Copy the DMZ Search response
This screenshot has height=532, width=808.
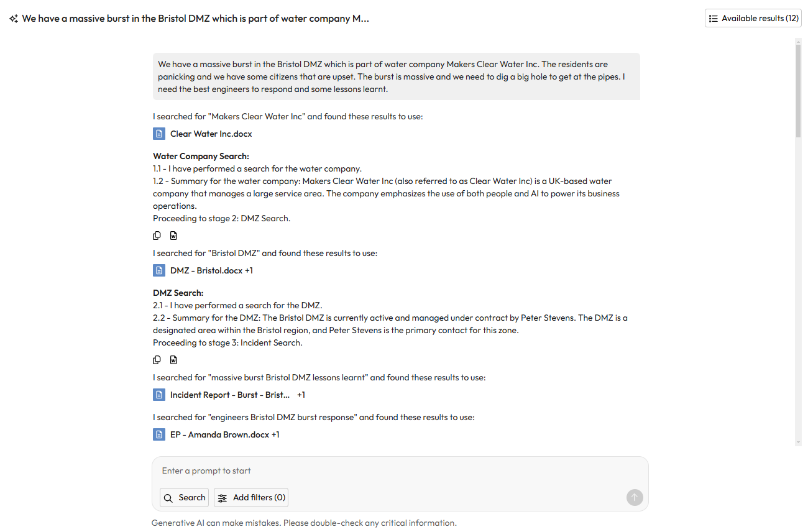157,360
